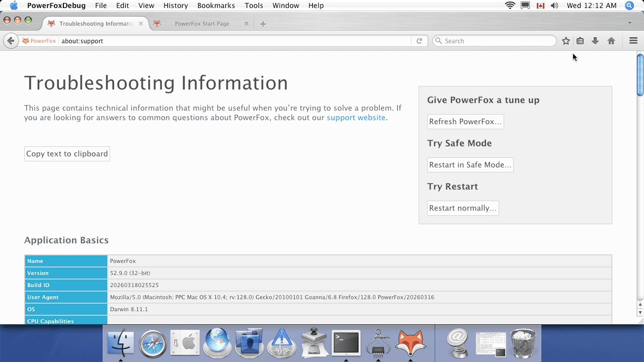The height and width of the screenshot is (362, 644).
Task: Switch to the PowerFox Start Page tab
Action: [x=202, y=24]
